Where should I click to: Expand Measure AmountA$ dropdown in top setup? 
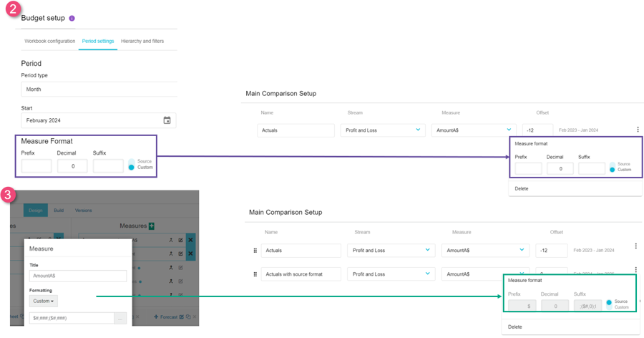tap(509, 130)
